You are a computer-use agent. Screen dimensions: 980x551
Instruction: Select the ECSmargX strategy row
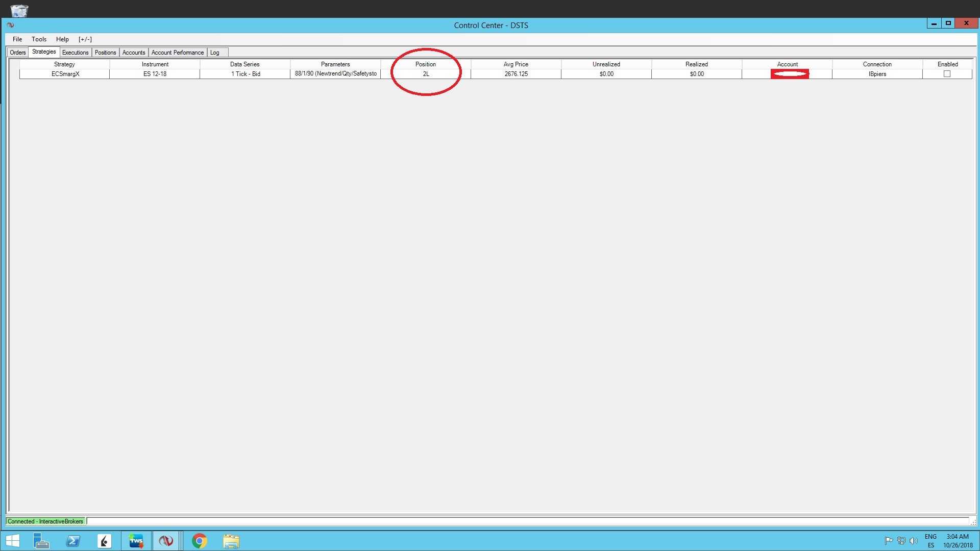[x=65, y=74]
